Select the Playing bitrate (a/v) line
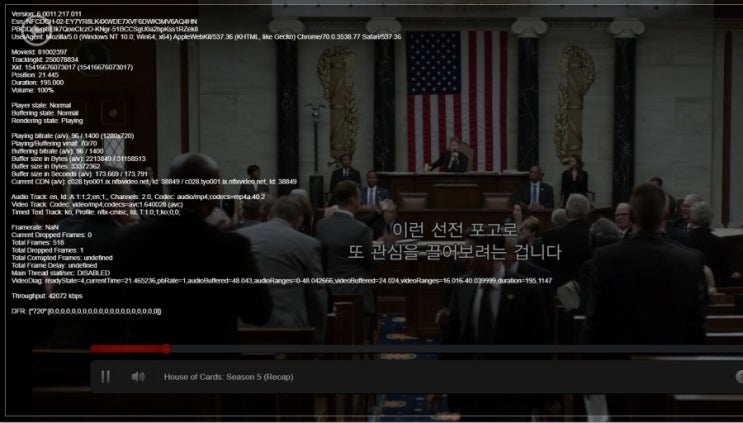743x423 pixels. point(72,136)
